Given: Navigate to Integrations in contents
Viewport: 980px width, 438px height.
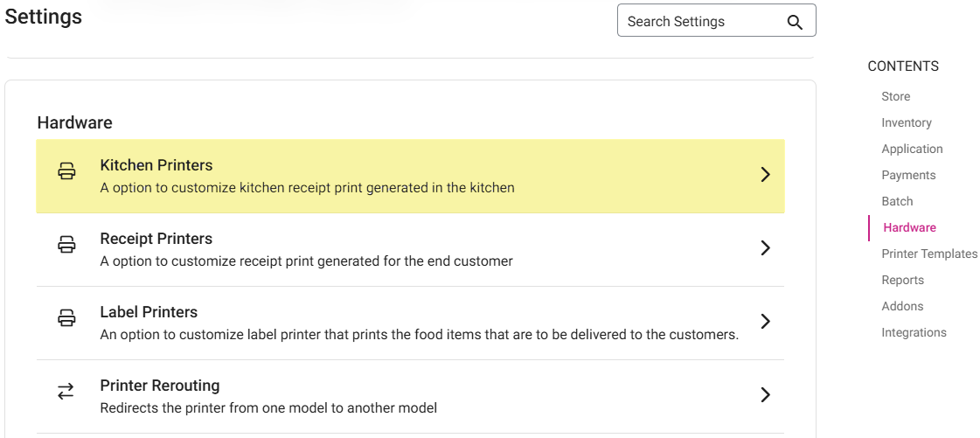Looking at the screenshot, I should pyautogui.click(x=914, y=332).
